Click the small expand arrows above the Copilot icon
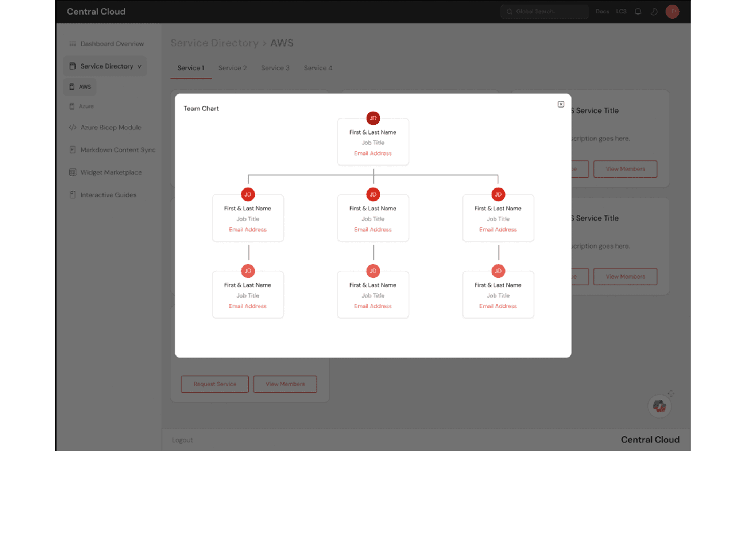The image size is (747, 560). point(671,394)
